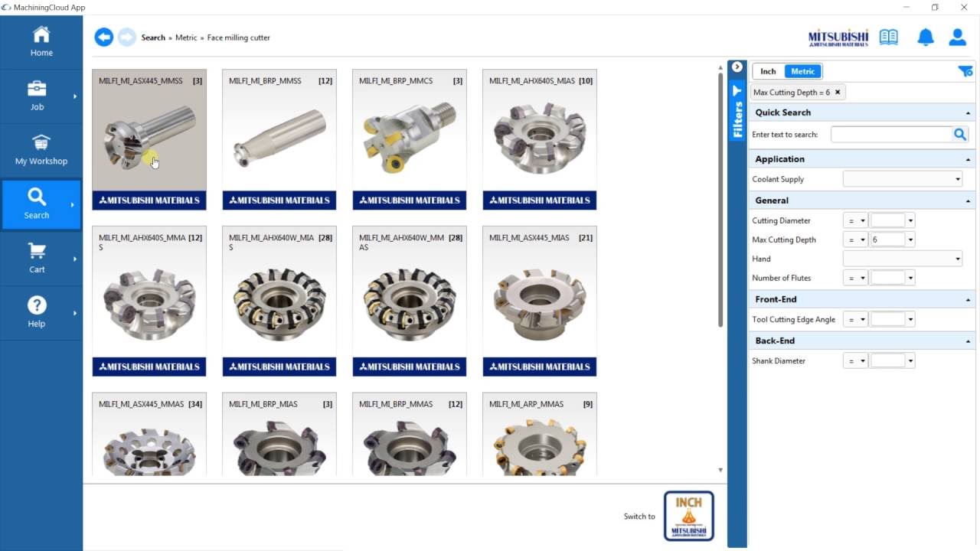Click the vertical Filters tab

pyautogui.click(x=737, y=112)
